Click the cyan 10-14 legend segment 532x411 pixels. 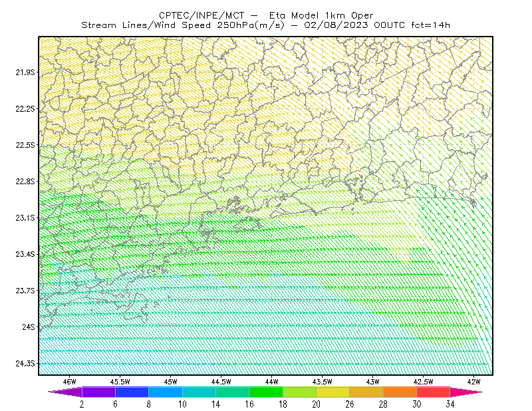pyautogui.click(x=199, y=392)
